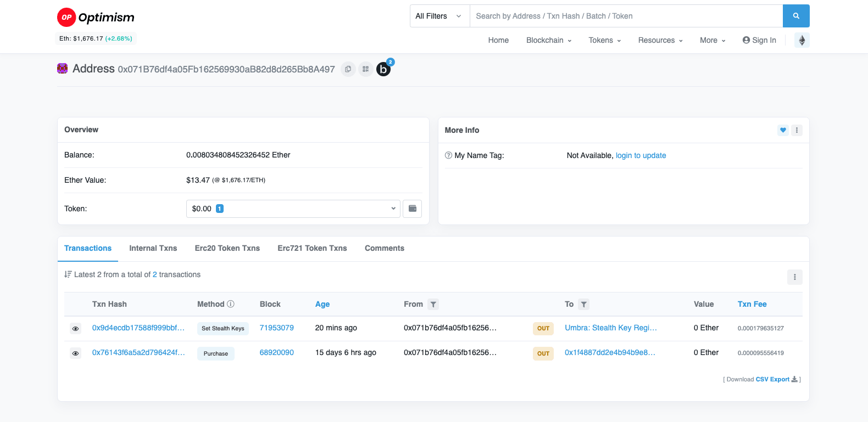Click balance 0.008034808452326452 Ether text
The height and width of the screenshot is (422, 868).
(238, 155)
